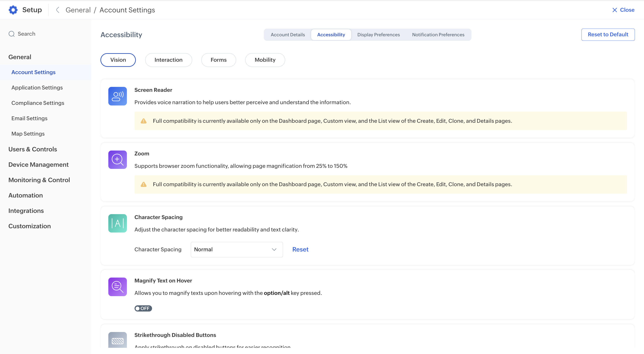Click the Zoom magnifier icon

(x=117, y=160)
